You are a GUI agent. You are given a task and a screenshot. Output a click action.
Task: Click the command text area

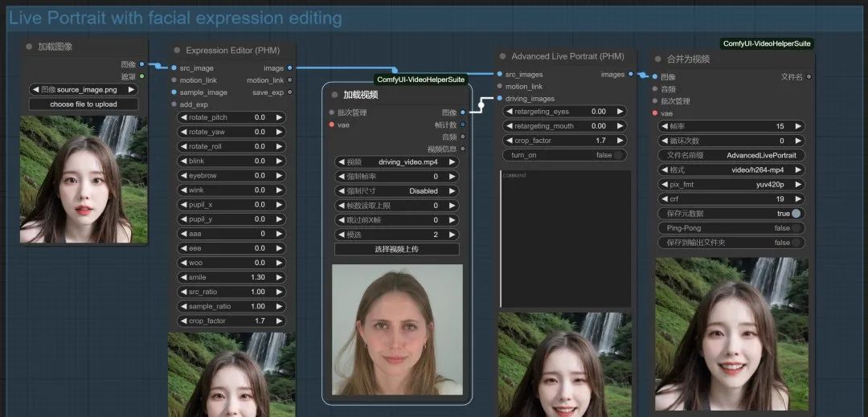pyautogui.click(x=565, y=239)
